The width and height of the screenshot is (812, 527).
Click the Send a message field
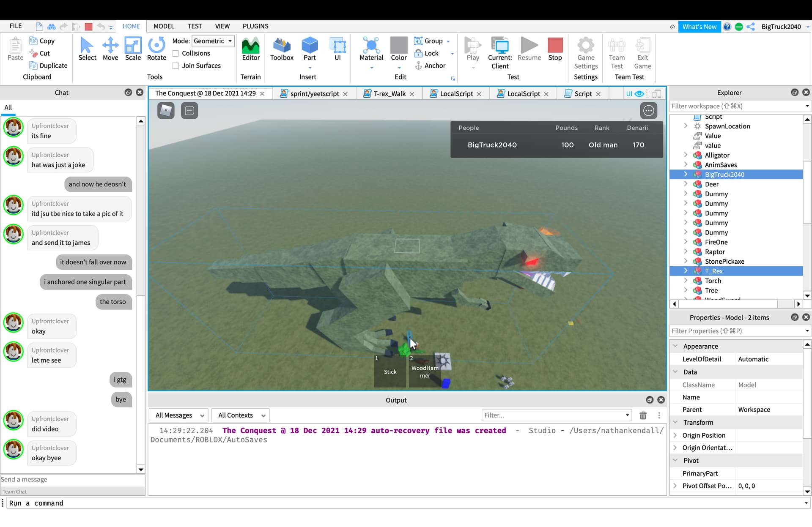(x=72, y=479)
